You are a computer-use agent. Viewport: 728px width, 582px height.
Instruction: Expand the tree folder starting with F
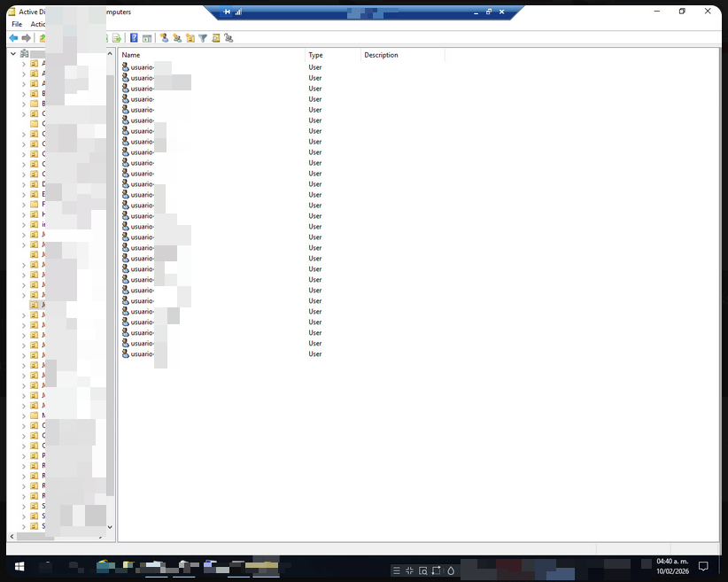[x=24, y=205]
